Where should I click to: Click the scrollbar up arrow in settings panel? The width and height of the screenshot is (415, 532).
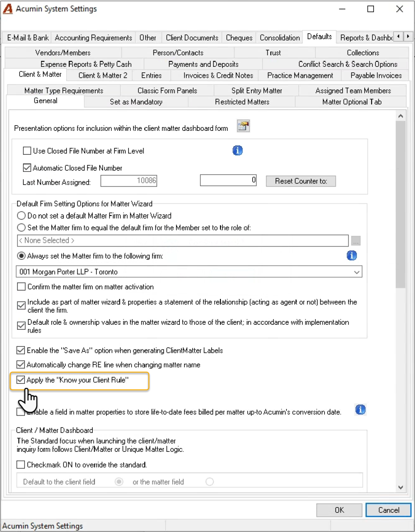coord(401,116)
